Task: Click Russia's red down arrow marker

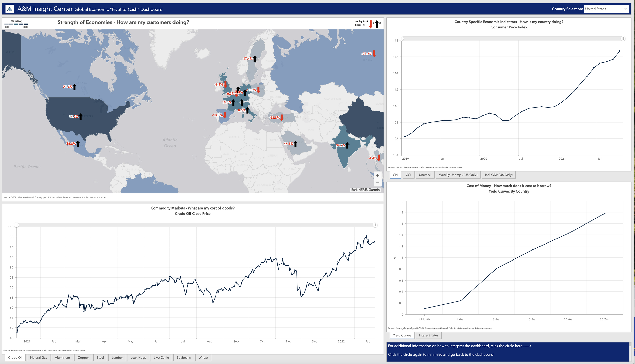Action: [374, 54]
